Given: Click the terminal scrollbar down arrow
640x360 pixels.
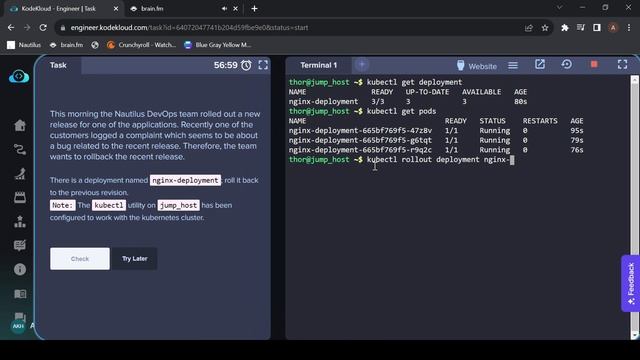Looking at the screenshot, I should point(635,336).
